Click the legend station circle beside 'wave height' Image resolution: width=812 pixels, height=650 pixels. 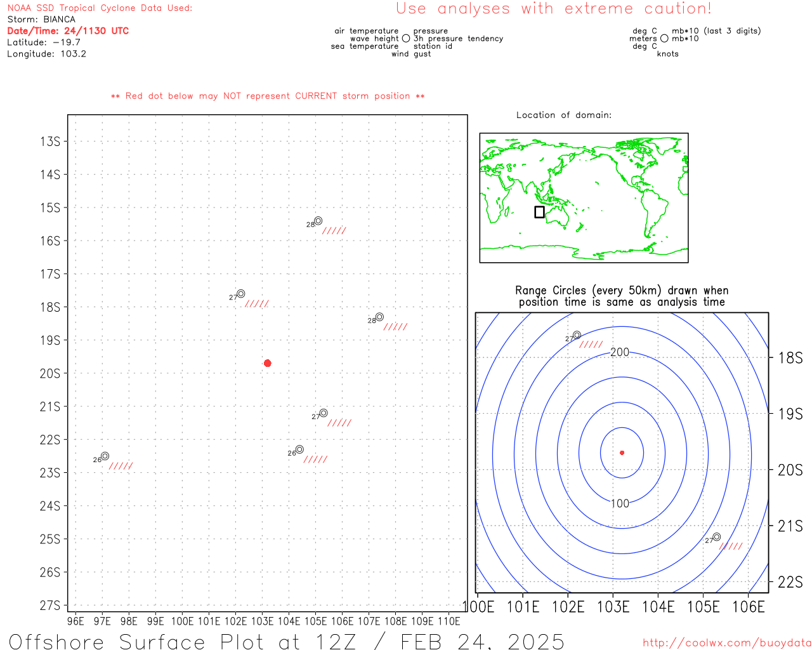click(x=406, y=38)
